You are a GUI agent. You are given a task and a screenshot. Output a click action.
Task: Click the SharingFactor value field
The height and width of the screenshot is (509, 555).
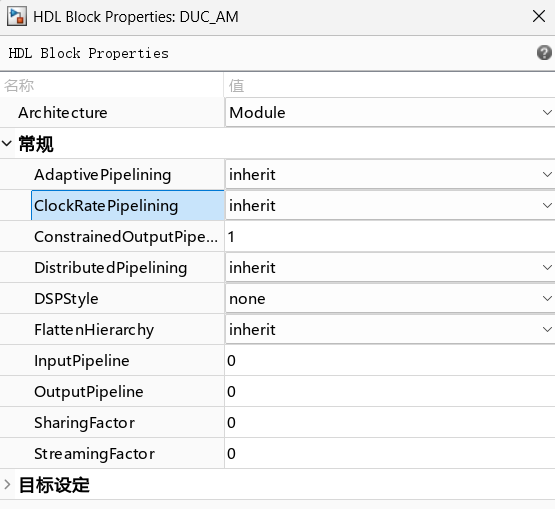390,423
